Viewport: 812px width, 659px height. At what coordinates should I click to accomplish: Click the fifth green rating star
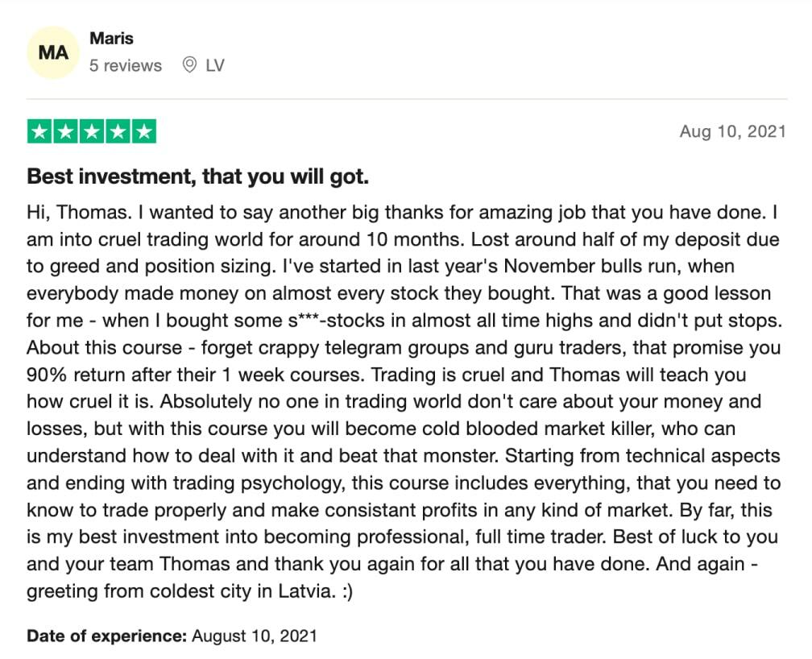click(143, 131)
